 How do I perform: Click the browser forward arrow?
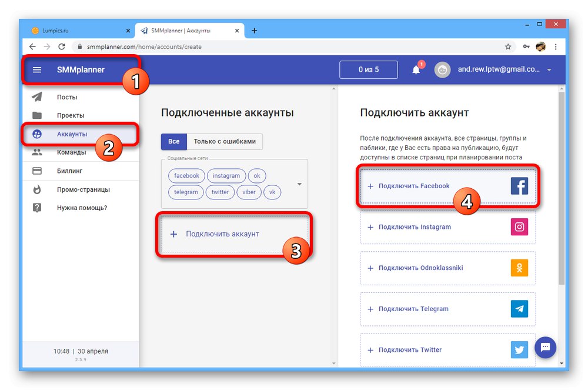[47, 46]
